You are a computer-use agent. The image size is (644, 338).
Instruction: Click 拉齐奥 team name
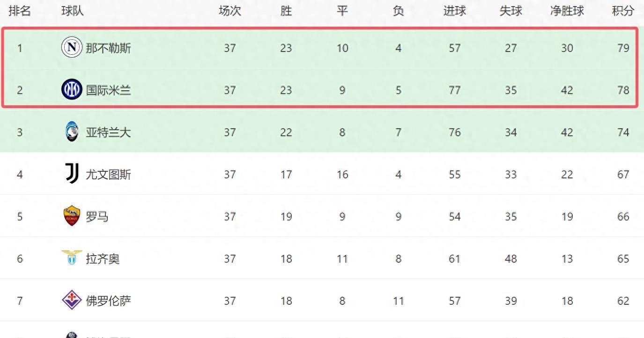(103, 259)
